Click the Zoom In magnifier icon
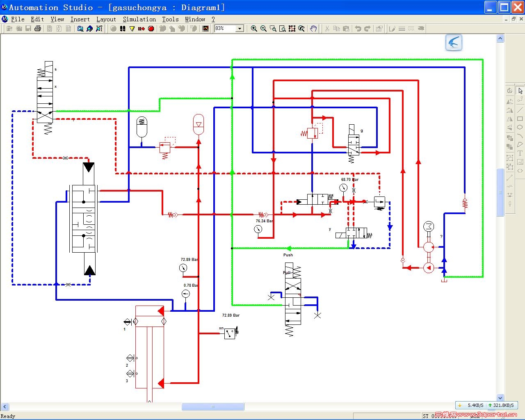Screen dimensions: 525x420 click(254, 28)
